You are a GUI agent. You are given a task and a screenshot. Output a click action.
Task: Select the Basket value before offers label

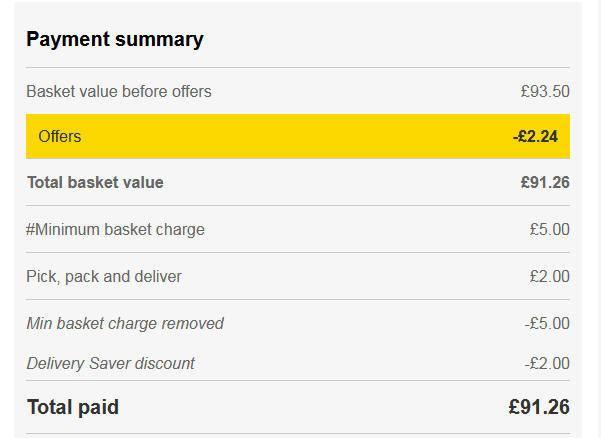click(x=119, y=92)
